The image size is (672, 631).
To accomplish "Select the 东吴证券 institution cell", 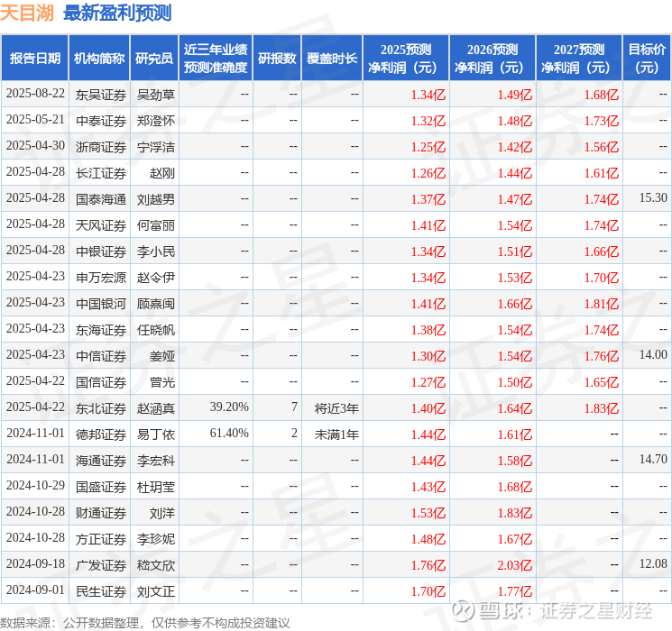I will click(x=101, y=95).
